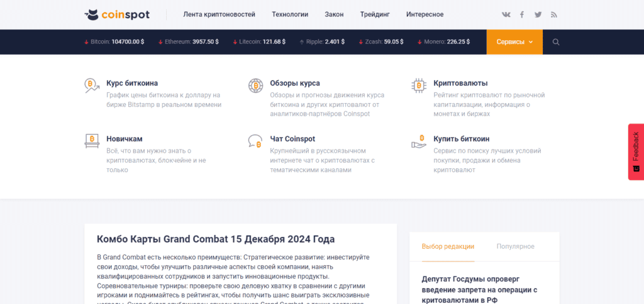Click the Zcash price 59.05 $
The height and width of the screenshot is (304, 644).
394,42
